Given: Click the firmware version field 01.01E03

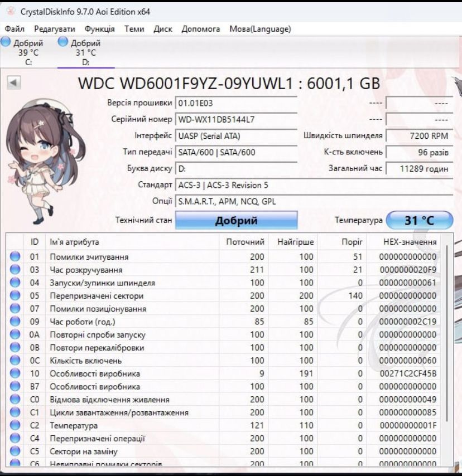Looking at the screenshot, I should [x=236, y=103].
